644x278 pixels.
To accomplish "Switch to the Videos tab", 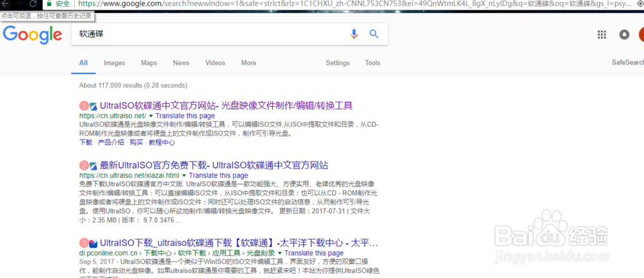I will (215, 63).
